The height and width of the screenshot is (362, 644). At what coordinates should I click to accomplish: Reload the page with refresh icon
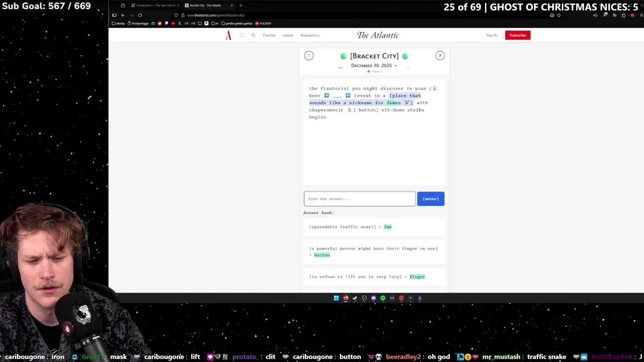point(140,15)
